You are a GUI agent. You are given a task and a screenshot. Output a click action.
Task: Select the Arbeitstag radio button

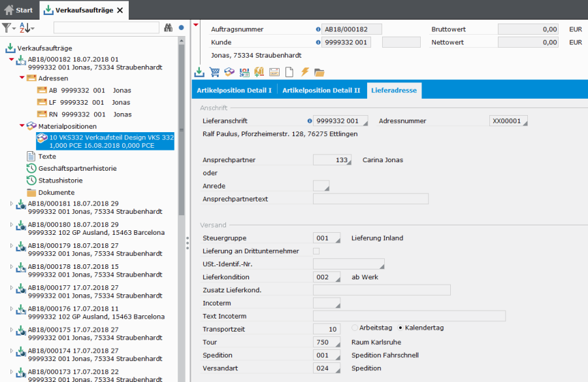[x=355, y=328]
